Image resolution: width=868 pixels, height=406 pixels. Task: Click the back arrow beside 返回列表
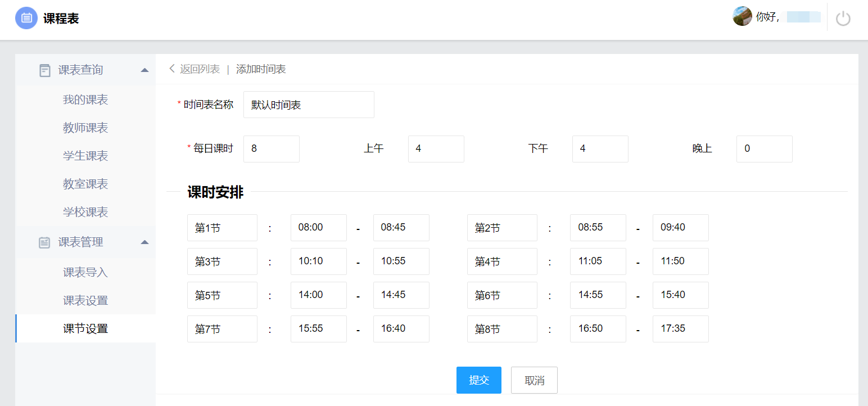tap(172, 69)
